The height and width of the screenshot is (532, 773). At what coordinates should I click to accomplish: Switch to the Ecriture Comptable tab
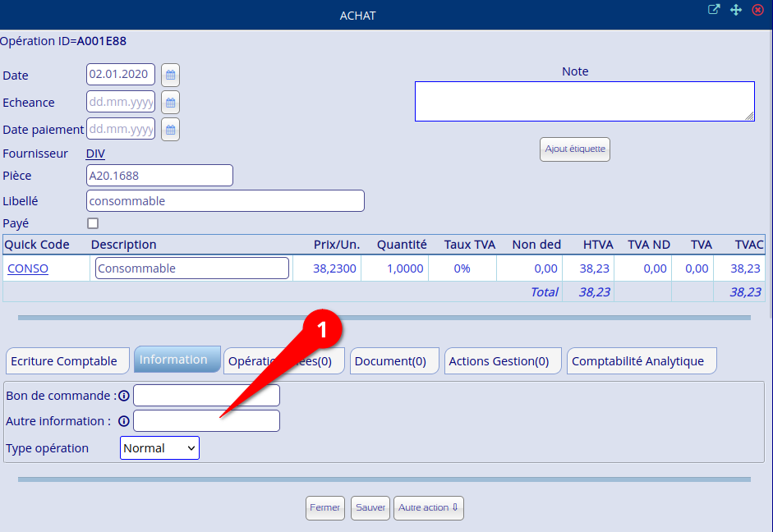(64, 361)
